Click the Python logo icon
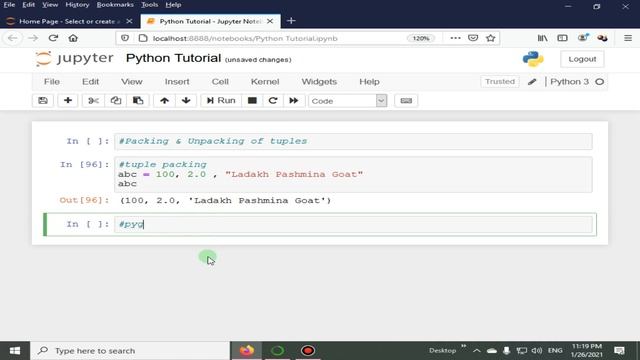This screenshot has width=640, height=360. 533,59
